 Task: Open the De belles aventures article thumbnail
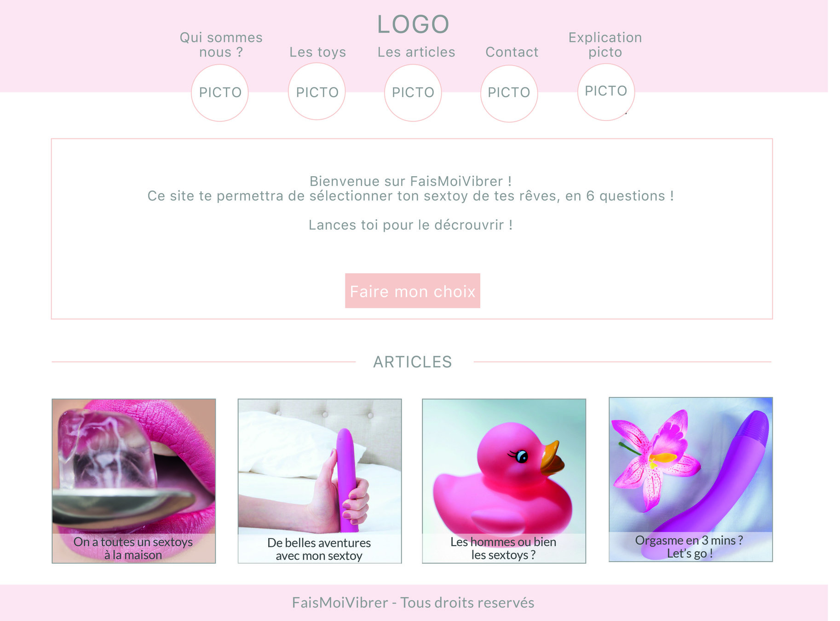pyautogui.click(x=320, y=481)
